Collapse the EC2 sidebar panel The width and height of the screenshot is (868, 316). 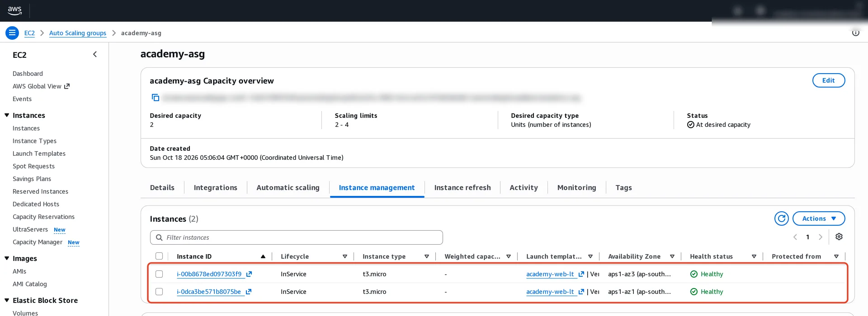coord(95,55)
